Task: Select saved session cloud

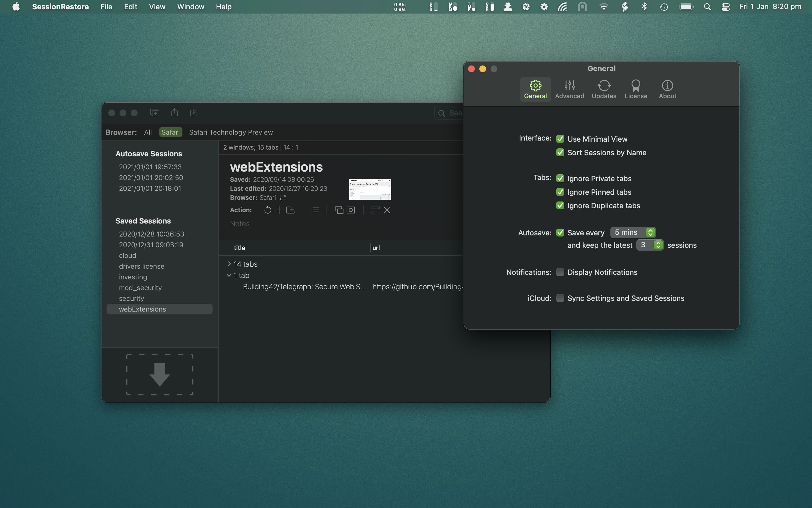Action: pyautogui.click(x=127, y=255)
